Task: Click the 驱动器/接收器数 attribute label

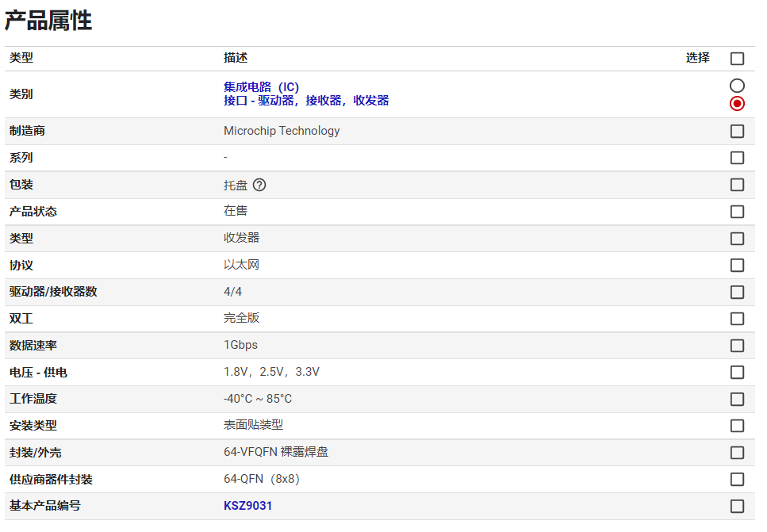Action: tap(53, 292)
